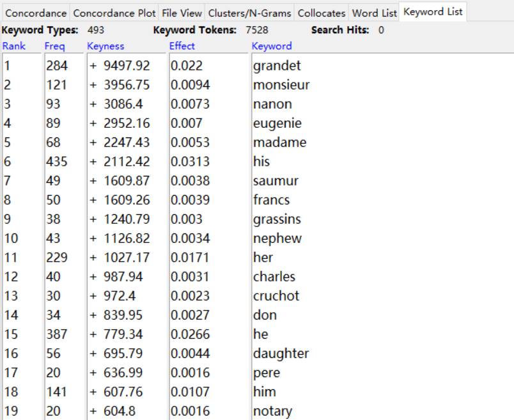Open the Concordance Plot tab

click(114, 13)
